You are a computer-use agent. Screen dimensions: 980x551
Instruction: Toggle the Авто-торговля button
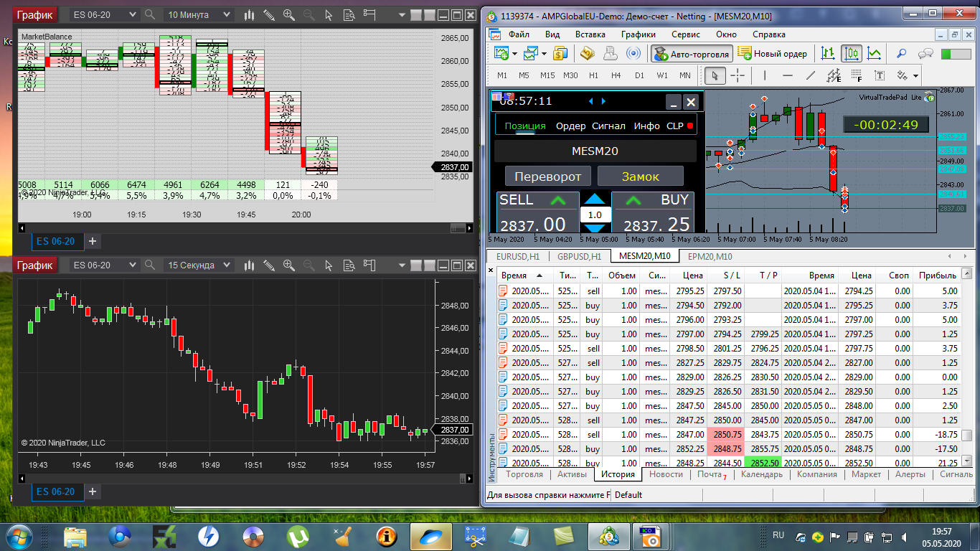pos(692,54)
